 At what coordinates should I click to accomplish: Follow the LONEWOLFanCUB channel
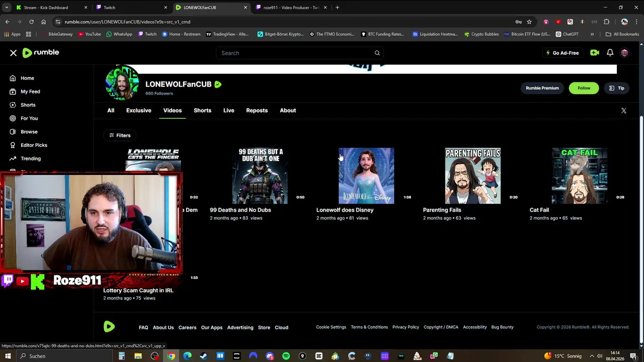pyautogui.click(x=584, y=88)
